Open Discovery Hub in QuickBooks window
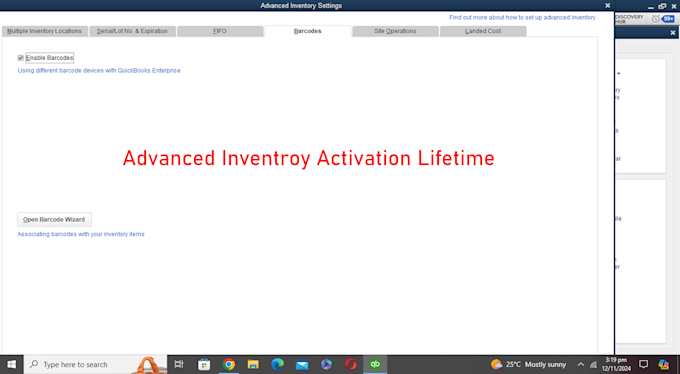Viewport: 680px width, 374px height. (629, 19)
